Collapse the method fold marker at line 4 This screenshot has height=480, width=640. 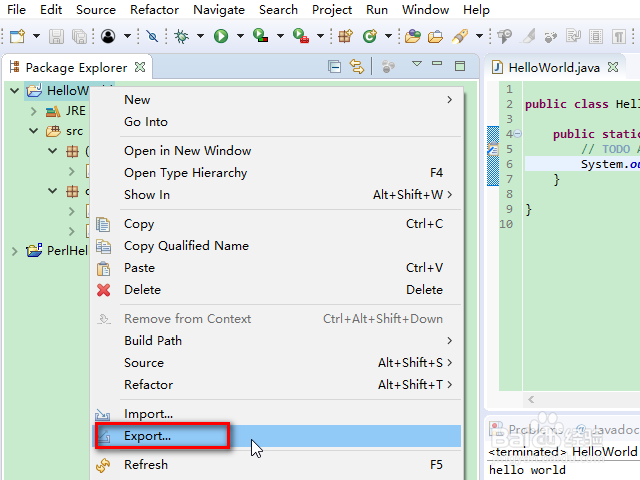coord(518,134)
